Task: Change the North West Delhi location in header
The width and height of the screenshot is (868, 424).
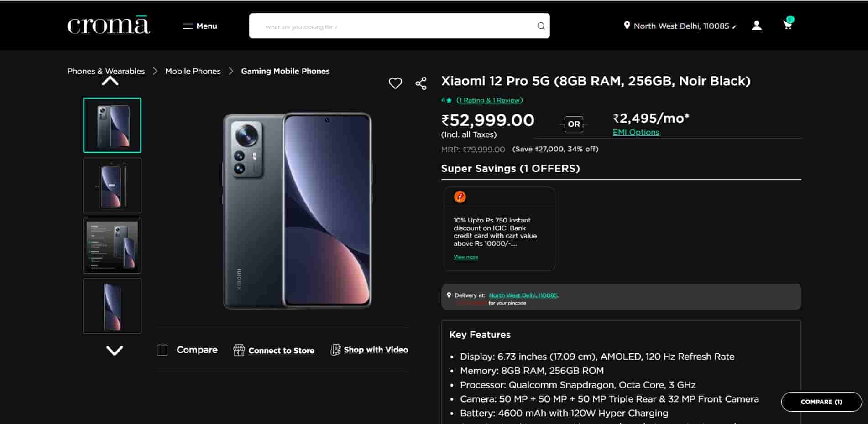Action: [680, 26]
